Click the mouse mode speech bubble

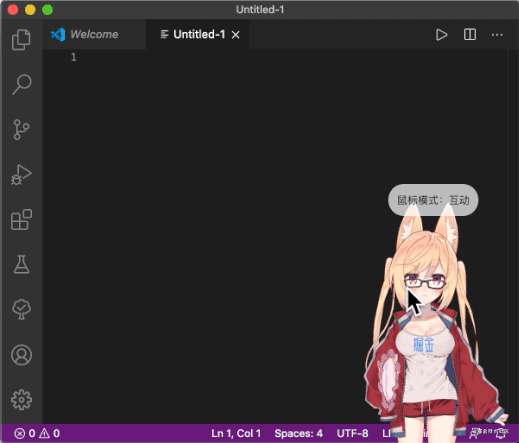click(433, 200)
